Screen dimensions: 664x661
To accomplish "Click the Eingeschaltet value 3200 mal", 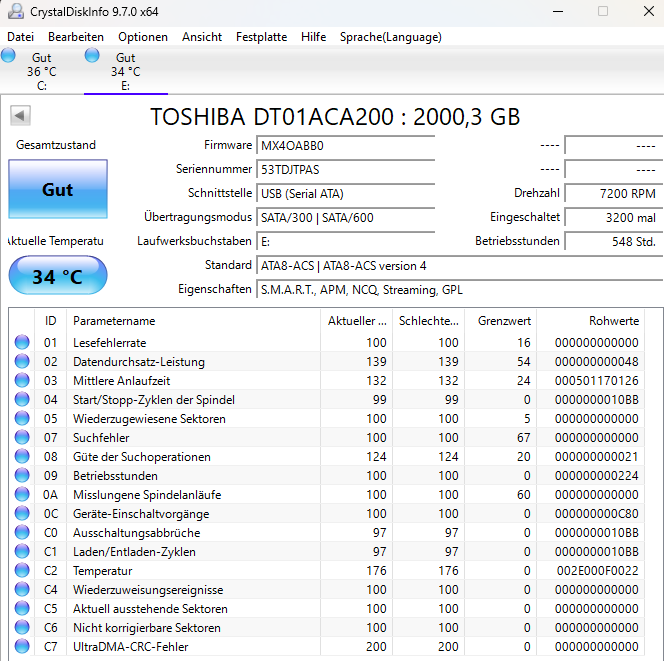I will [x=614, y=218].
